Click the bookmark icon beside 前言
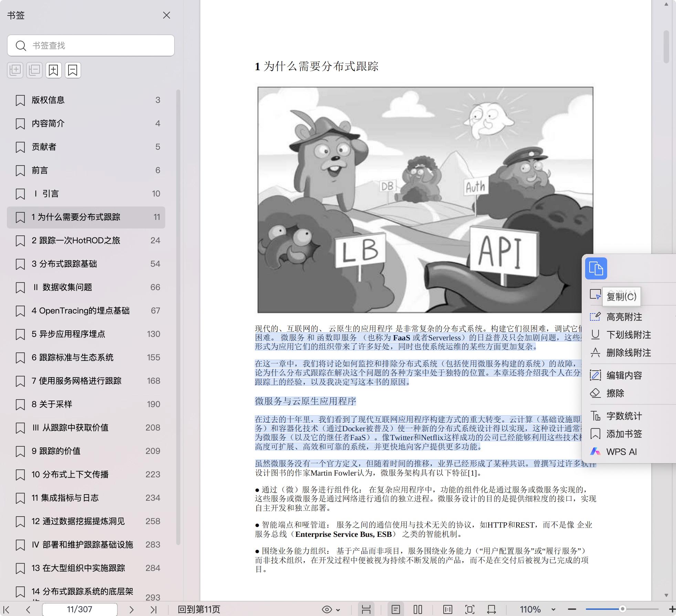This screenshot has width=676, height=616. (20, 171)
